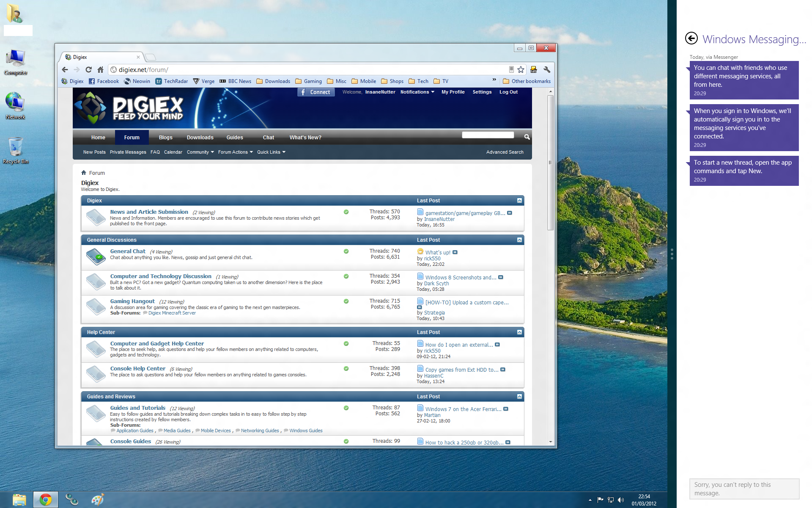Image resolution: width=812 pixels, height=508 pixels.
Task: Go to last post in What's up! thread
Action: pos(455,252)
